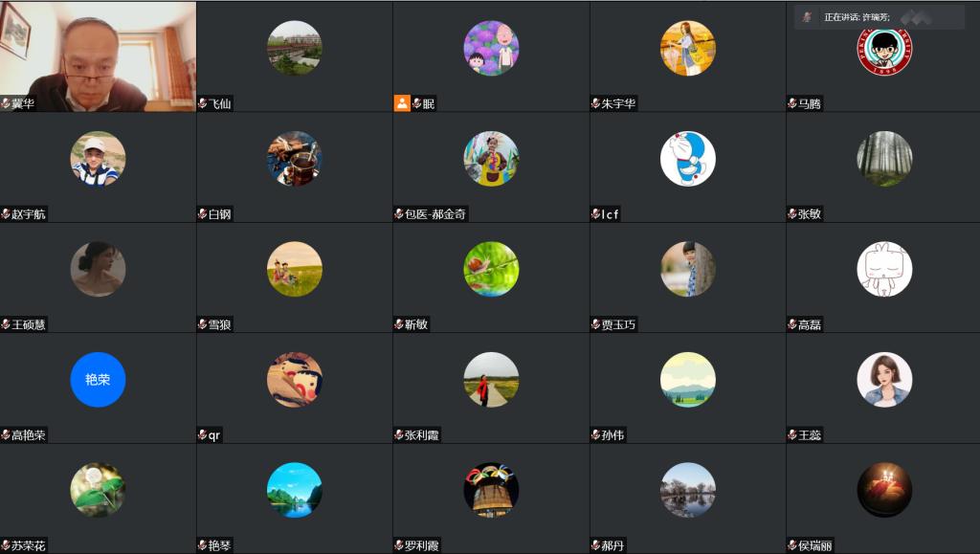
Task: Click the mic icon beside 包医-郝金奇
Action: pos(399,214)
